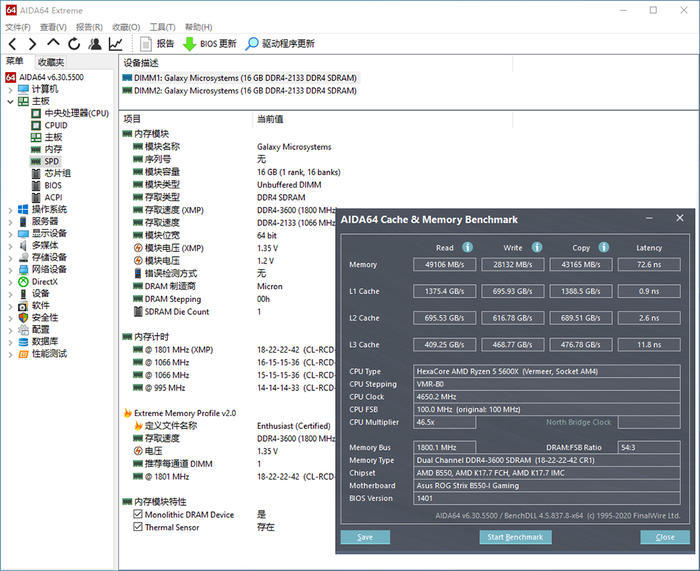Expand the 多媒体 tree node
Viewport: 700px width, 571px height.
point(10,246)
